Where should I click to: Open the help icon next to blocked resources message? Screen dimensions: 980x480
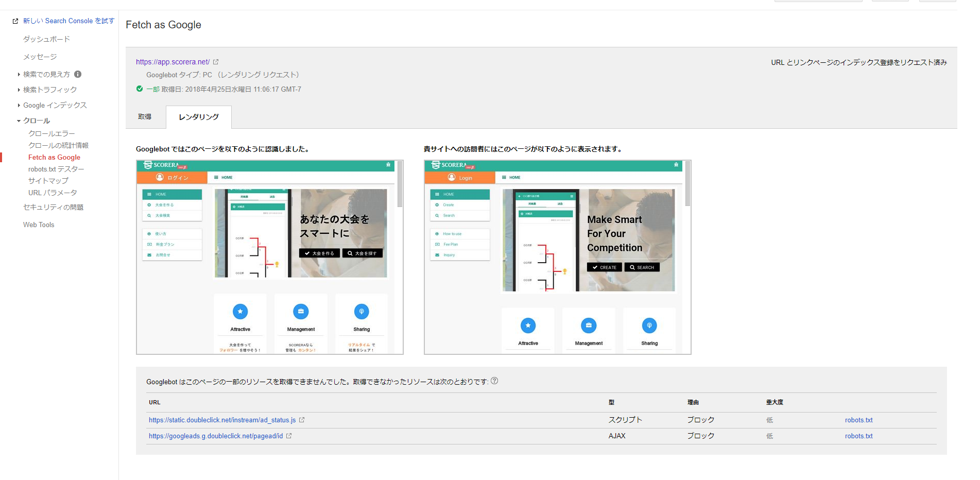pyautogui.click(x=495, y=381)
